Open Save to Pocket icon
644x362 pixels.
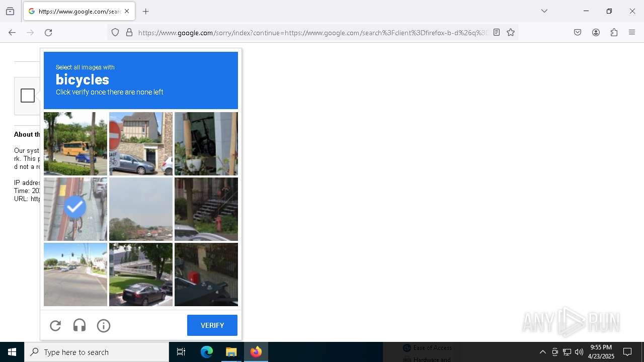pyautogui.click(x=578, y=32)
